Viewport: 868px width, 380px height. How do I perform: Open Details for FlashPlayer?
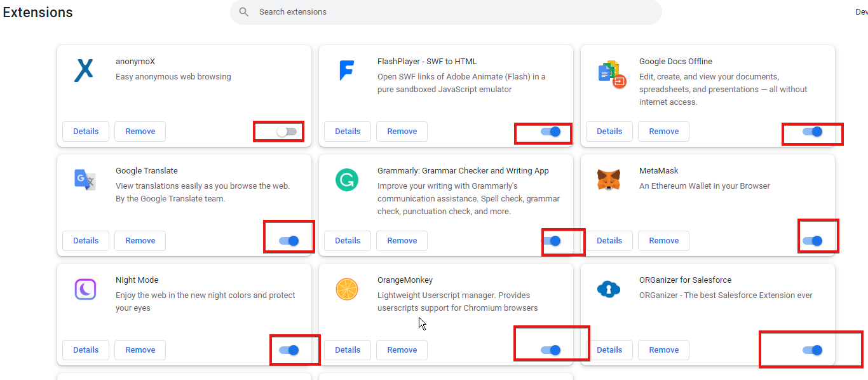[348, 132]
